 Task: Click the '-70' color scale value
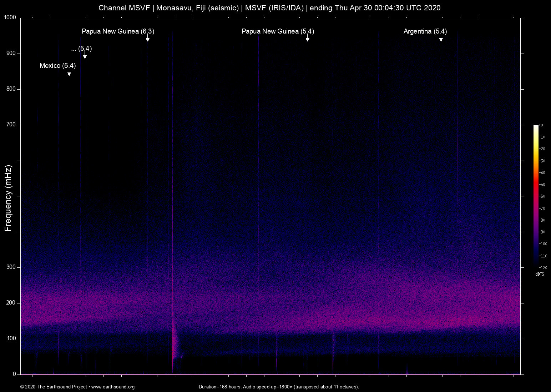tap(542, 208)
